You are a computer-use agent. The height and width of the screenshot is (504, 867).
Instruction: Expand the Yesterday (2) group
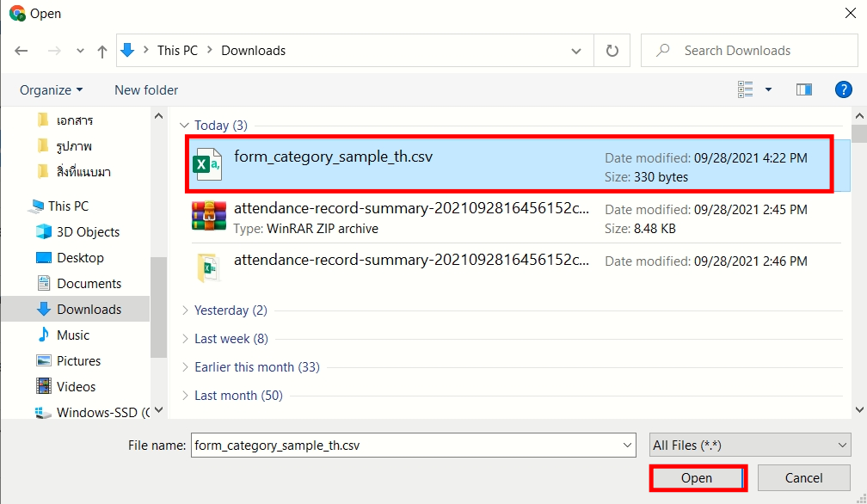[x=231, y=310]
